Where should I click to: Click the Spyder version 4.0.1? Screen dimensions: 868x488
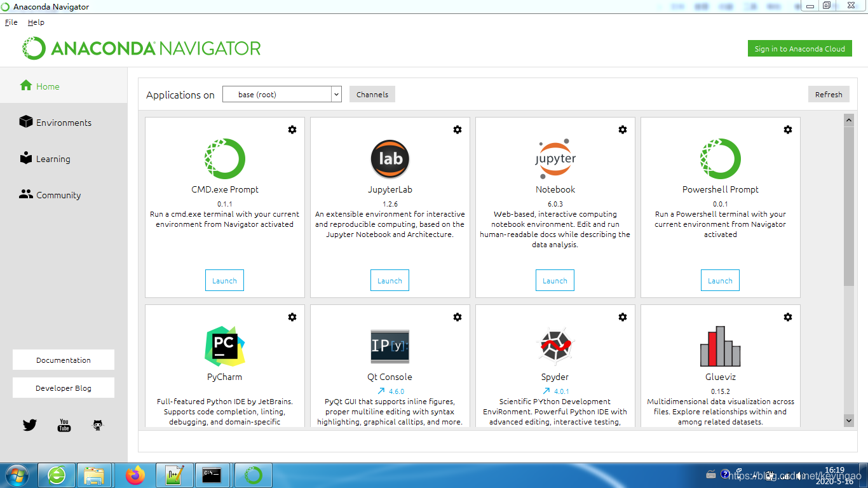click(x=562, y=391)
